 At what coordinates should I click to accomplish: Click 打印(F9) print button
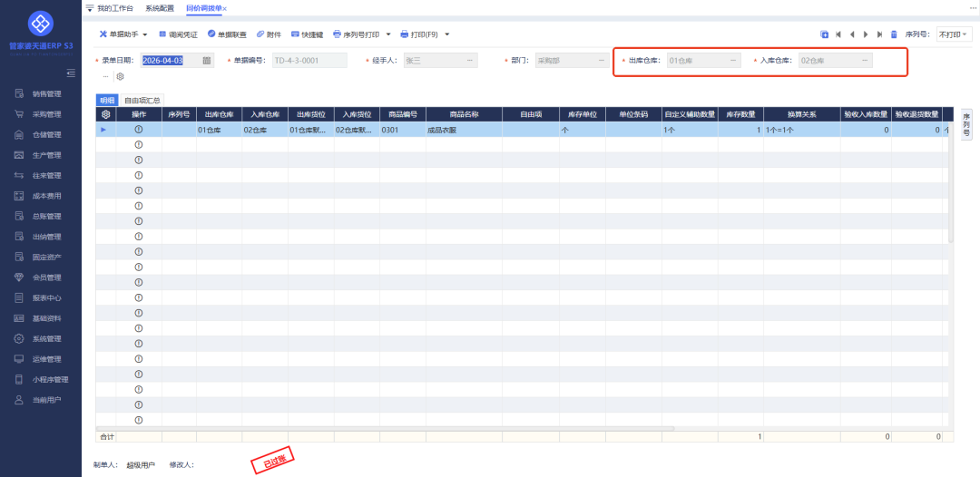pyautogui.click(x=419, y=34)
